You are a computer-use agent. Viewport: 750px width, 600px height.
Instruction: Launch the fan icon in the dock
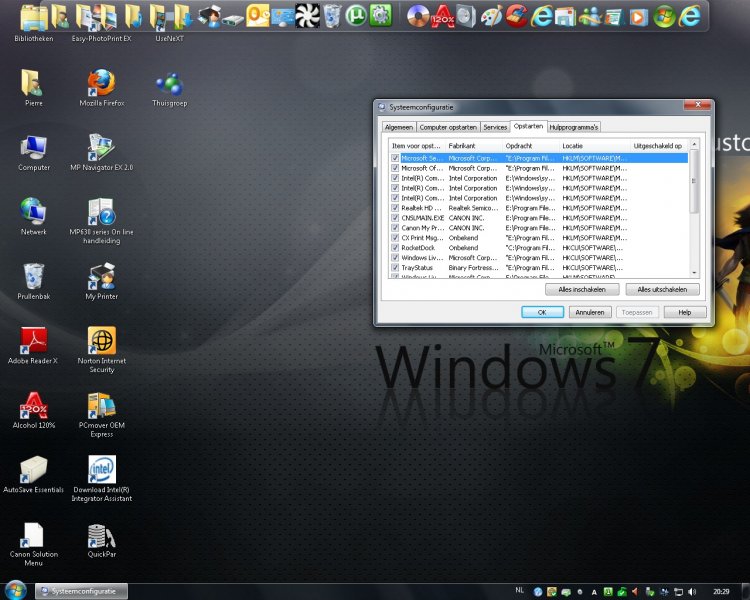(x=307, y=16)
